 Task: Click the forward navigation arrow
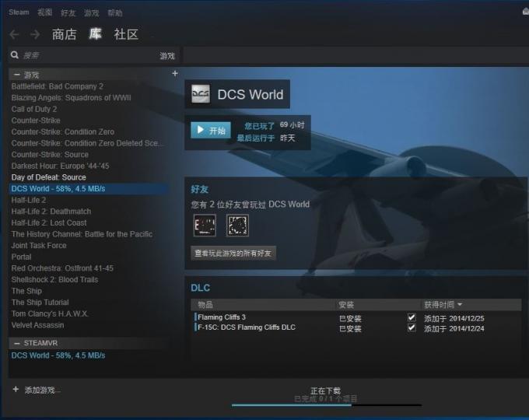tap(34, 34)
